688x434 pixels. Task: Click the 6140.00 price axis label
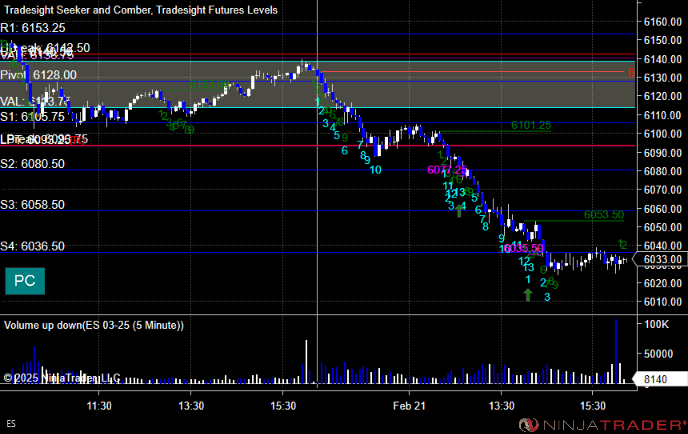point(663,59)
